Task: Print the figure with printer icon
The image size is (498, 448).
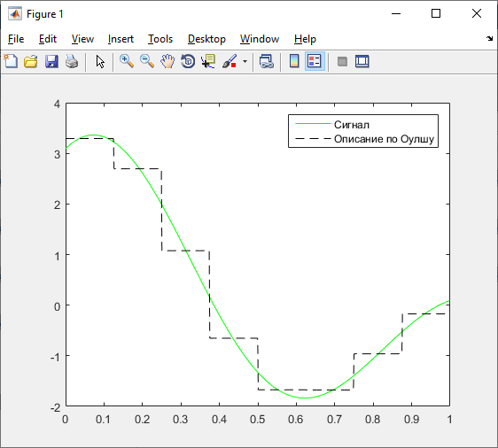Action: (72, 61)
